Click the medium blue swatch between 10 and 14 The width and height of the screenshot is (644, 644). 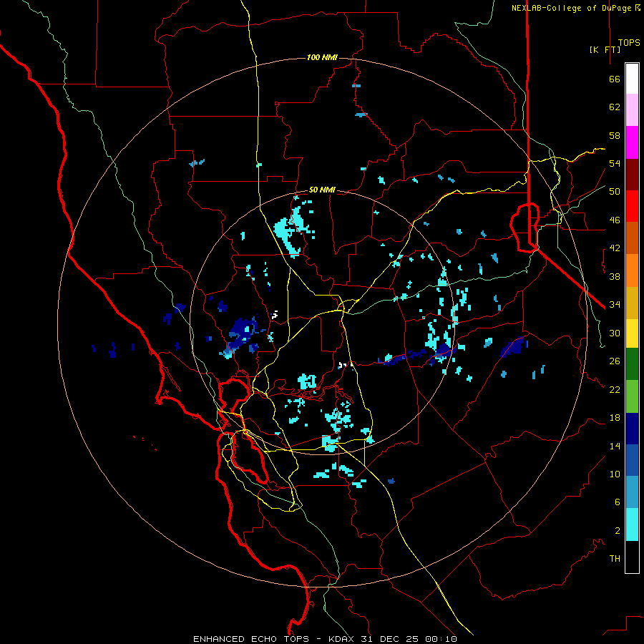point(632,460)
